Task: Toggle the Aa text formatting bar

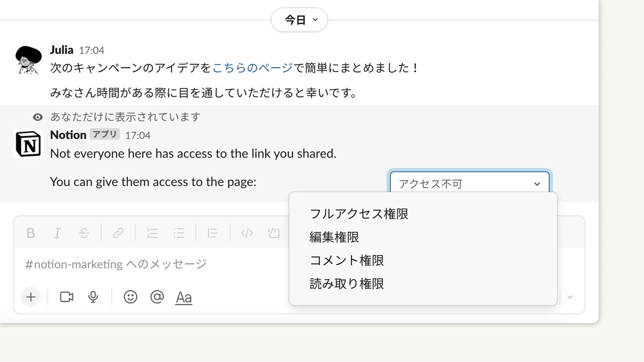Action: 183,297
